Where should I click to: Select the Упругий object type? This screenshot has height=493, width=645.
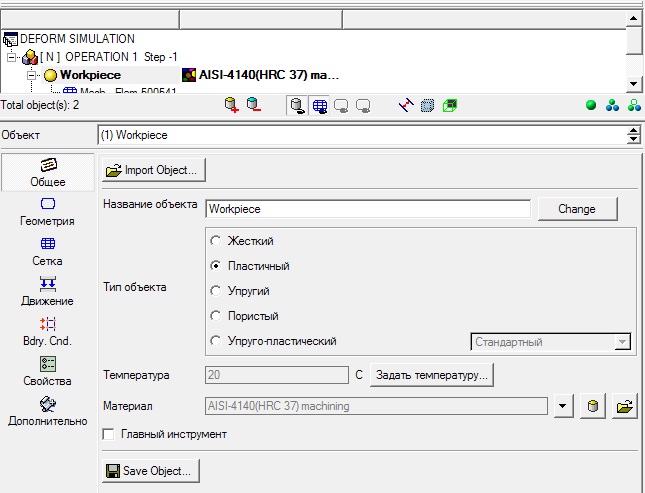[x=216, y=291]
